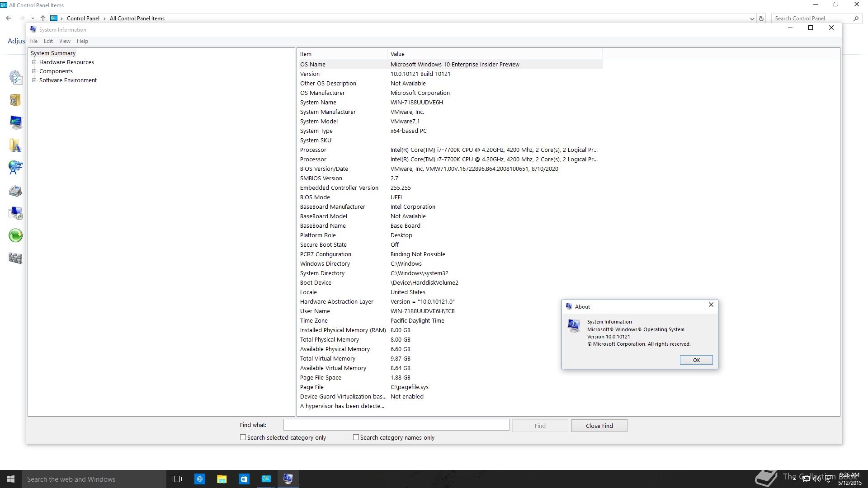Viewport: 868px width, 488px height.
Task: Click the Close Find button
Action: pos(599,426)
